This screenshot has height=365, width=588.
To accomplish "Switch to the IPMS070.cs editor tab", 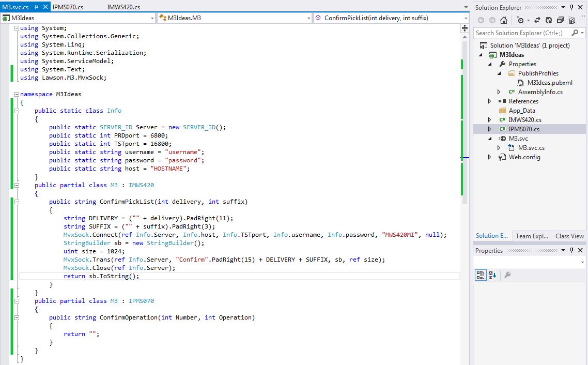I will coord(68,7).
